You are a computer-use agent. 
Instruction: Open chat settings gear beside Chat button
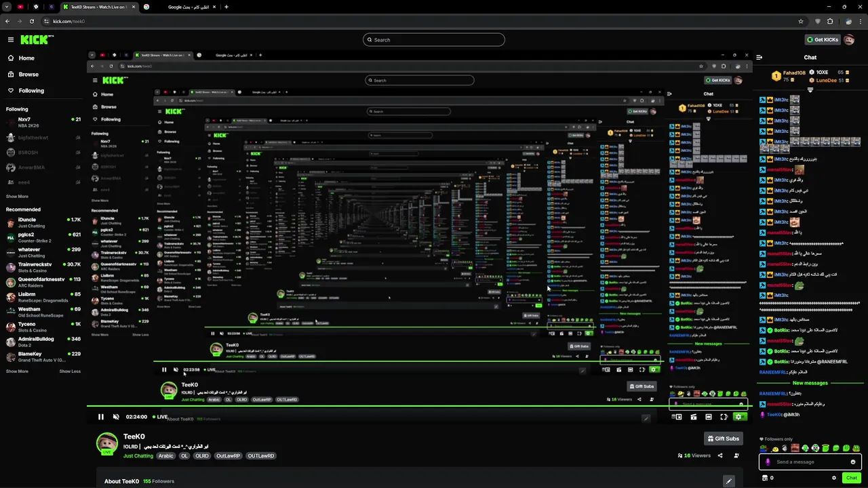[834, 478]
